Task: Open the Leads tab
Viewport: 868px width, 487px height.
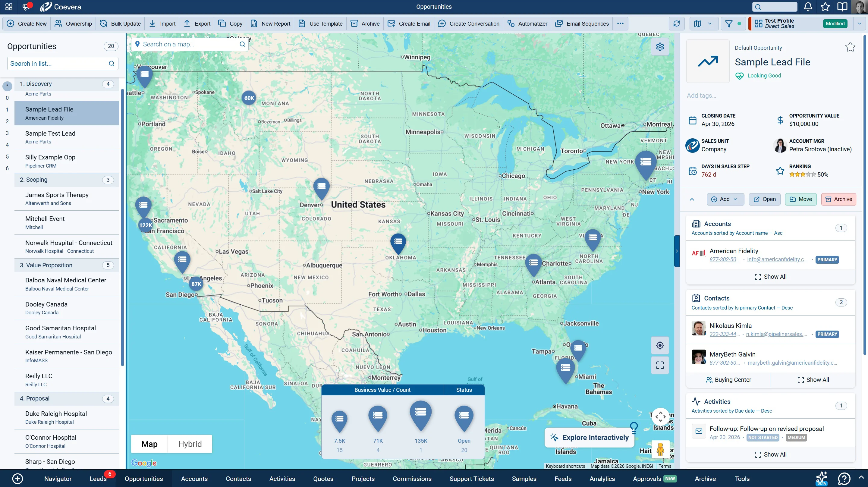Action: pyautogui.click(x=98, y=479)
